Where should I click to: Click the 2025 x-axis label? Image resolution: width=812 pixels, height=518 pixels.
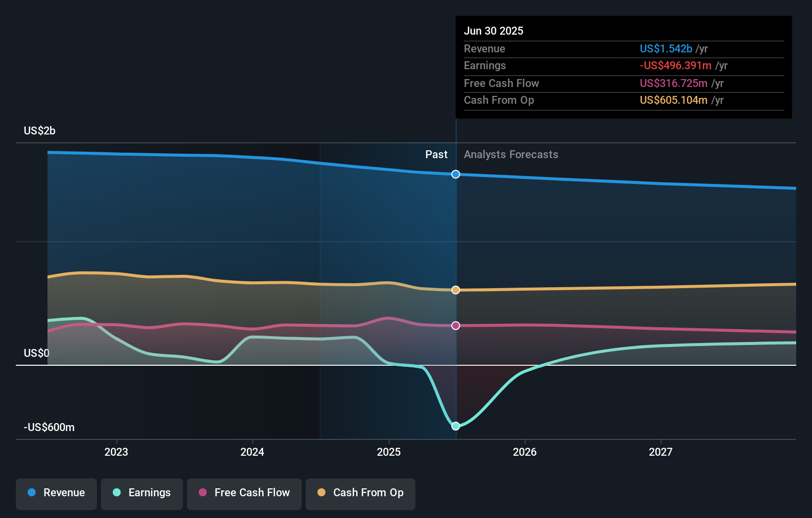point(389,452)
